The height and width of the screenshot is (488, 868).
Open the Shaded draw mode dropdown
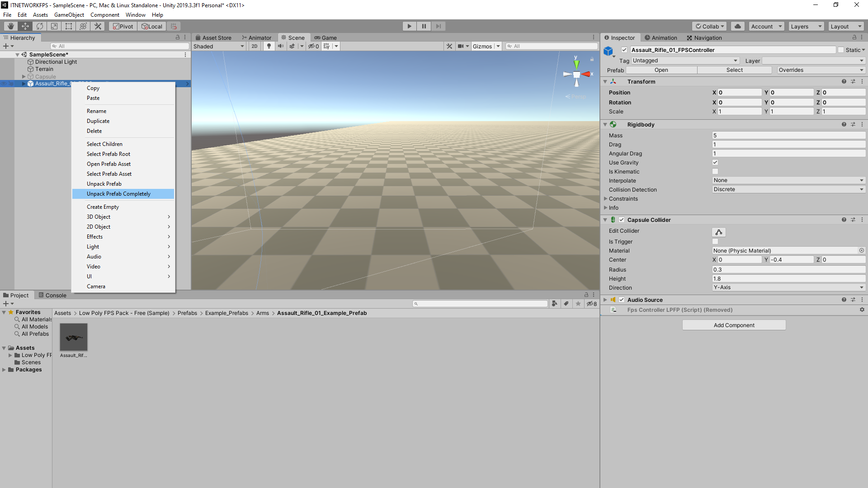click(218, 46)
